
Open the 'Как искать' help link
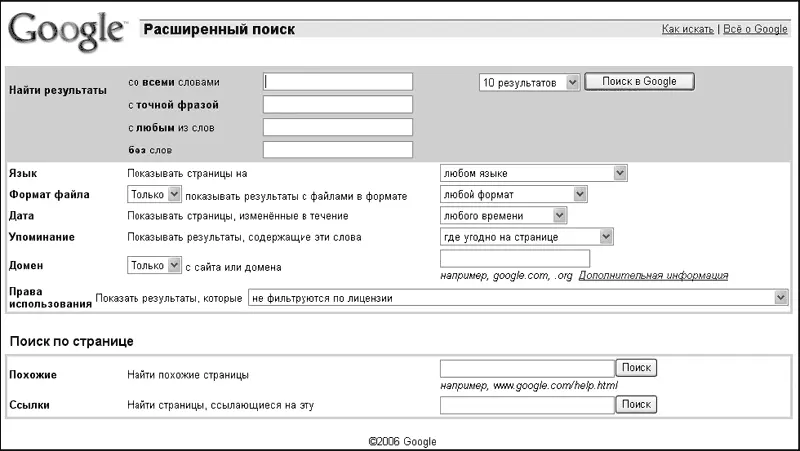click(x=687, y=29)
